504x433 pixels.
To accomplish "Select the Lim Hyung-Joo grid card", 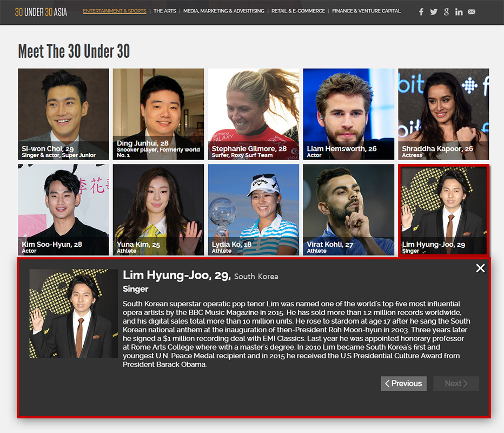I will coord(443,210).
